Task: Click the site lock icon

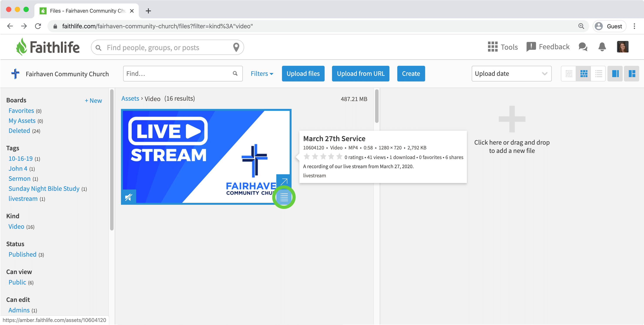Action: point(55,26)
